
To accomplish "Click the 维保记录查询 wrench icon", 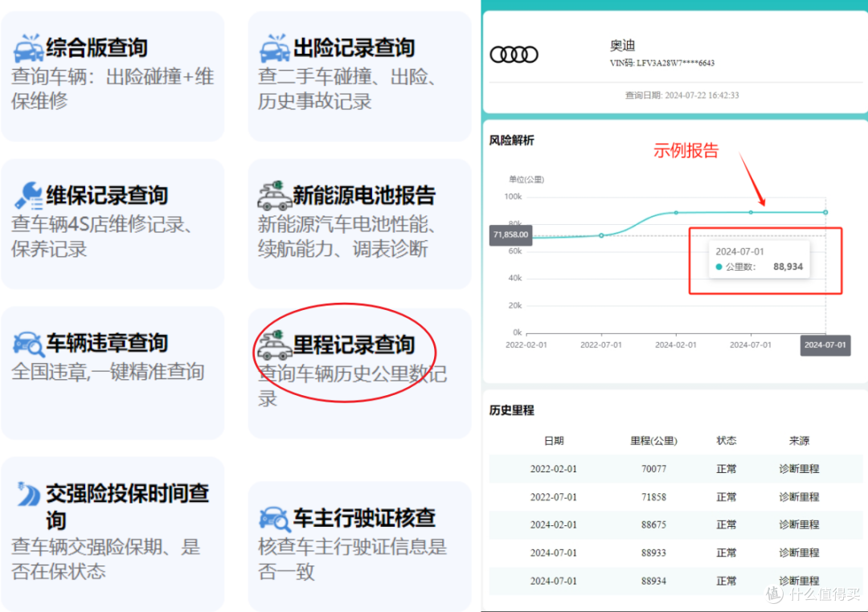I will click(x=28, y=195).
